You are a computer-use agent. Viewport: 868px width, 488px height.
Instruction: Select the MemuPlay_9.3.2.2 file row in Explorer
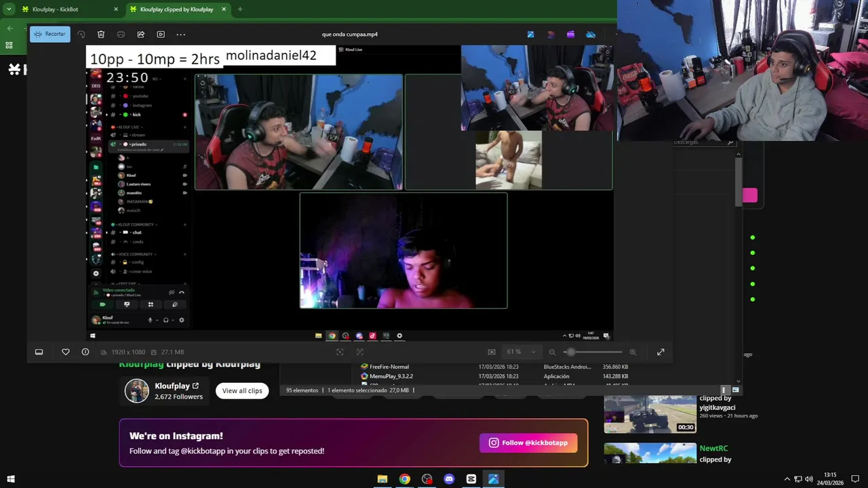[x=495, y=376]
